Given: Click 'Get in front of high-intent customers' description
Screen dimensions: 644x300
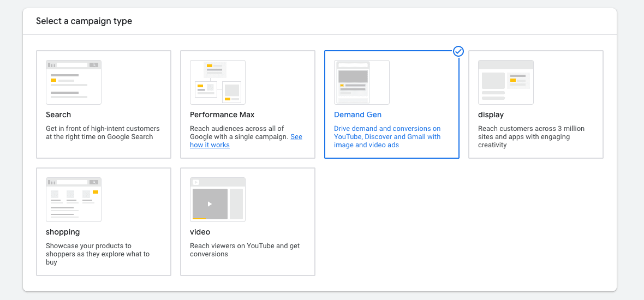Looking at the screenshot, I should pos(103,133).
